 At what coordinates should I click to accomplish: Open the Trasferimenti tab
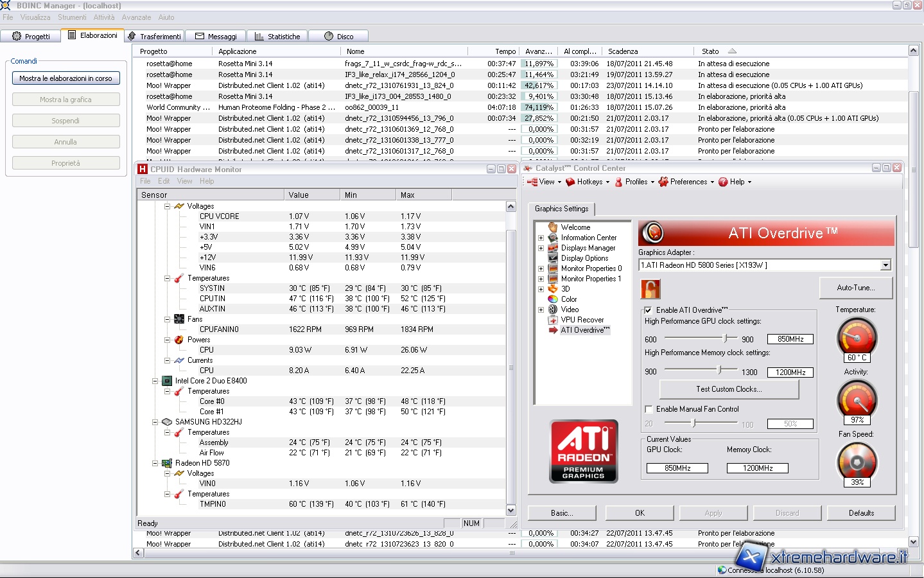155,37
